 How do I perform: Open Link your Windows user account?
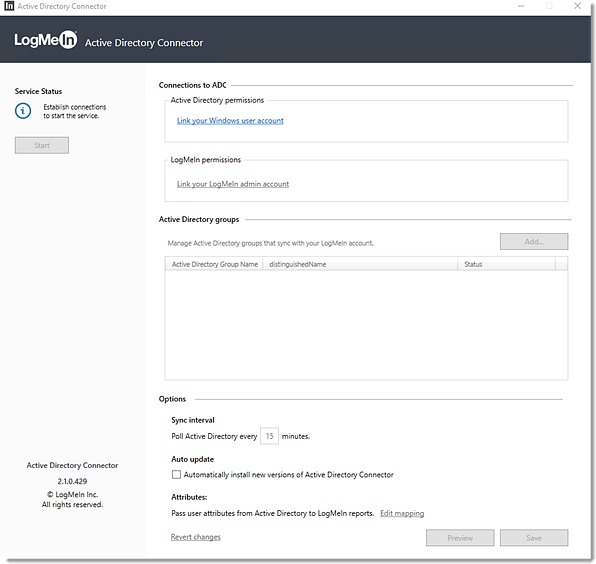[230, 121]
